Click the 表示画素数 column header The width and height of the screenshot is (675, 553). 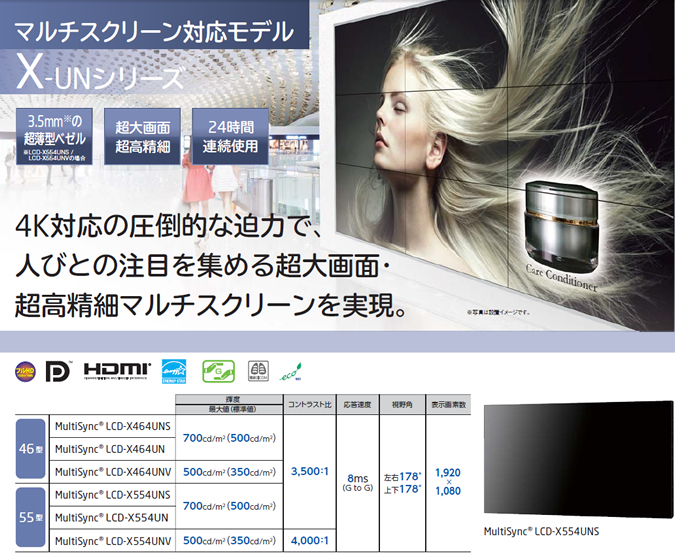[x=449, y=405]
